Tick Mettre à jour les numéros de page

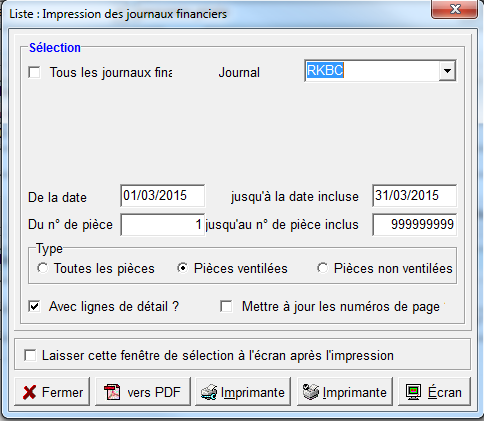[x=226, y=306]
